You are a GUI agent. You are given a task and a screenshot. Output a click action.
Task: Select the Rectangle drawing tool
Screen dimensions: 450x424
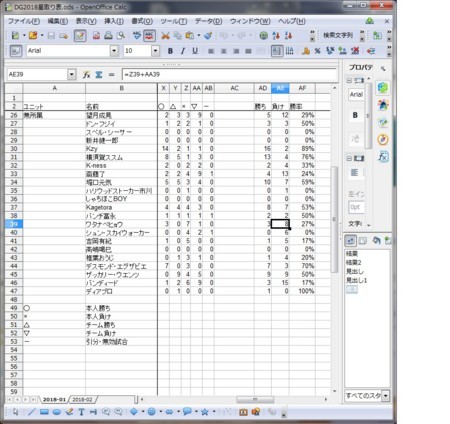tap(44, 412)
